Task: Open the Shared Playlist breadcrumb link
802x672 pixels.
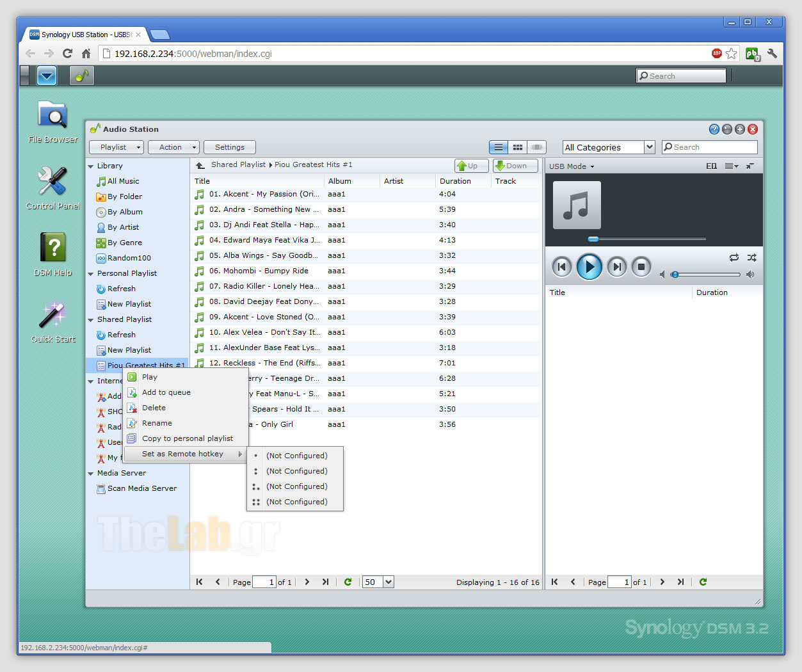Action: (x=238, y=164)
